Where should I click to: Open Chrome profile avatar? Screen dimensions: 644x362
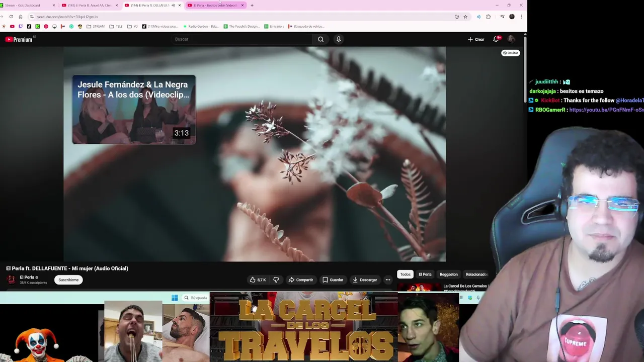[x=512, y=17]
